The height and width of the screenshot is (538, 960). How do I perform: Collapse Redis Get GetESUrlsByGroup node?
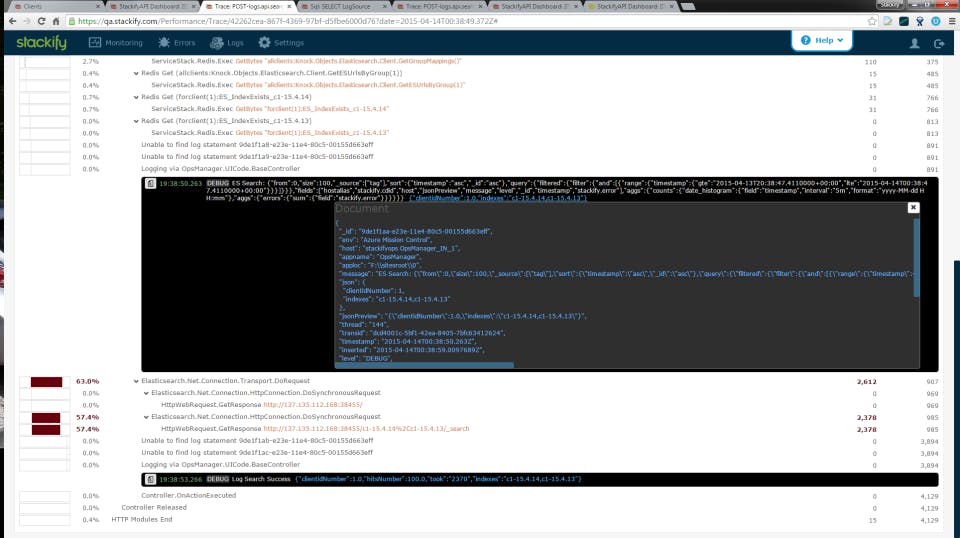136,73
